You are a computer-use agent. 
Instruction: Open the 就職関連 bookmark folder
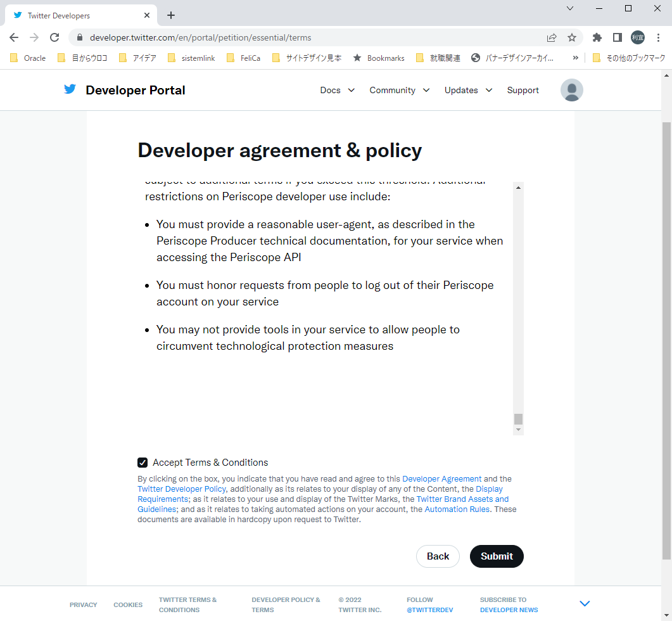pos(438,58)
